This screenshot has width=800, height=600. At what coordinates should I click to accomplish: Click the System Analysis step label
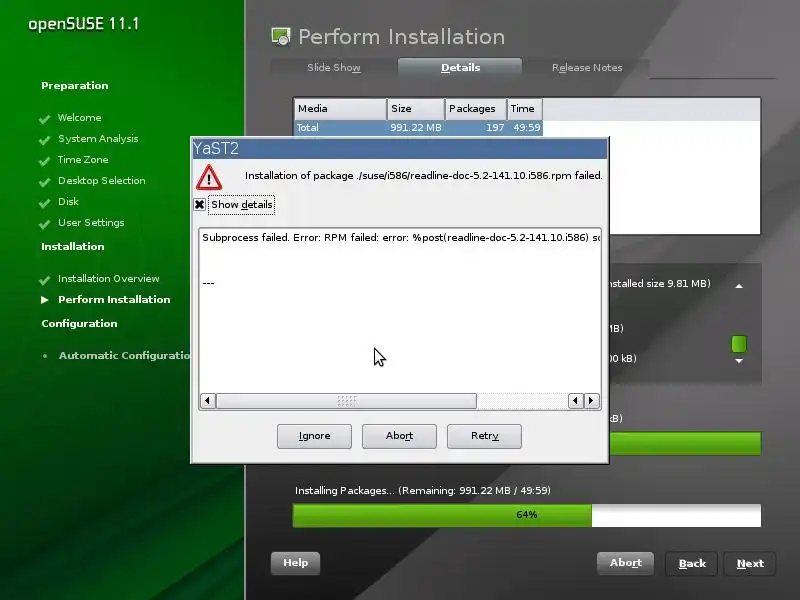click(x=98, y=139)
